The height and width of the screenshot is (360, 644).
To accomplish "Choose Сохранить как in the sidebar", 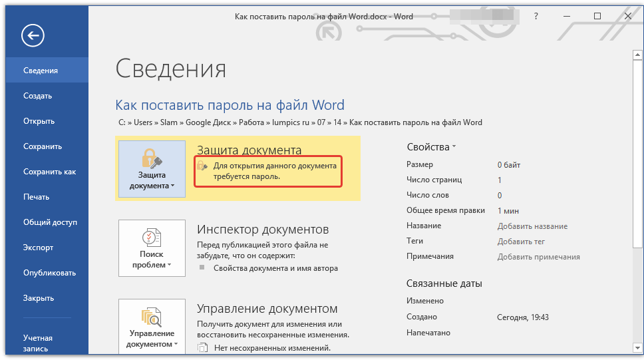I will 49,172.
